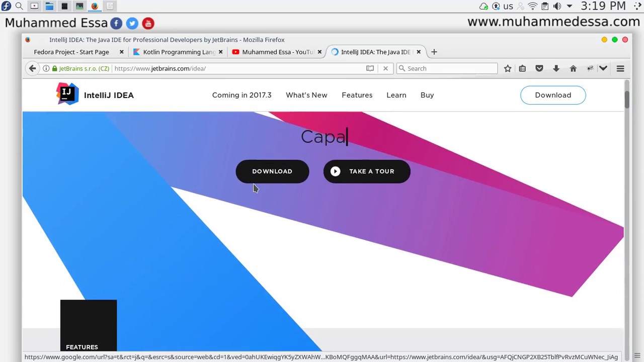
Task: Click the IntelliJ IDEA logo
Action: (95, 95)
